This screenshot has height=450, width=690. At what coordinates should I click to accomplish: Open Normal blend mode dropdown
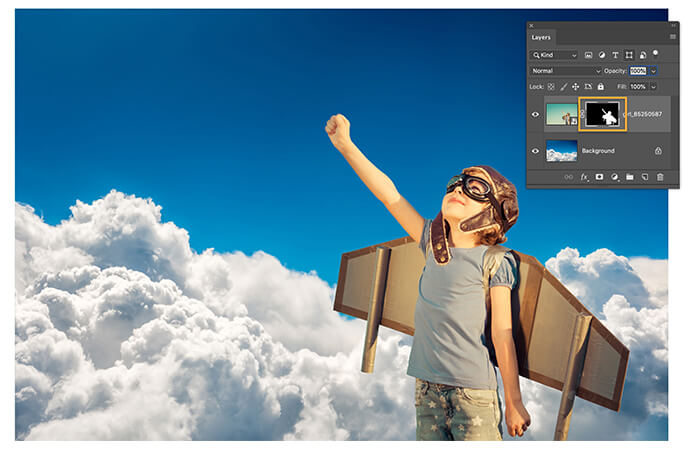click(x=565, y=71)
